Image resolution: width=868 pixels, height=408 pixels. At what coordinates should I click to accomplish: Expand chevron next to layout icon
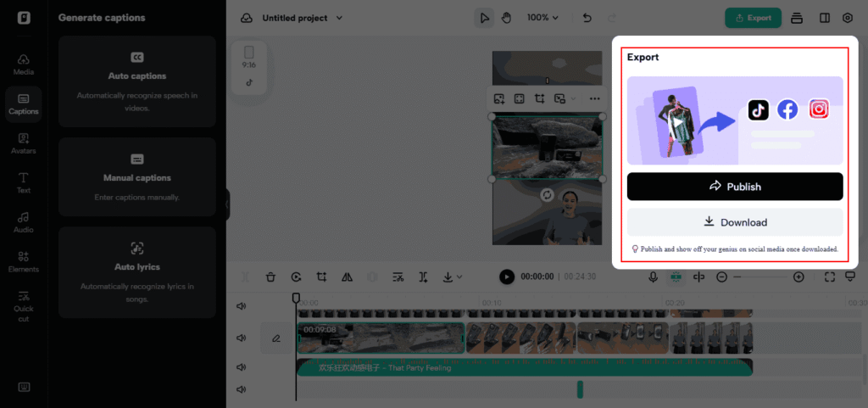[573, 98]
